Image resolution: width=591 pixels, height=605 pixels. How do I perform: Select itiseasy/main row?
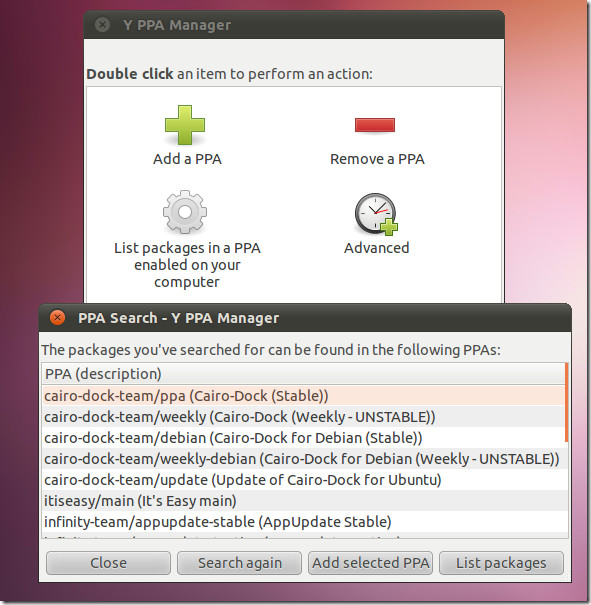pos(303,501)
